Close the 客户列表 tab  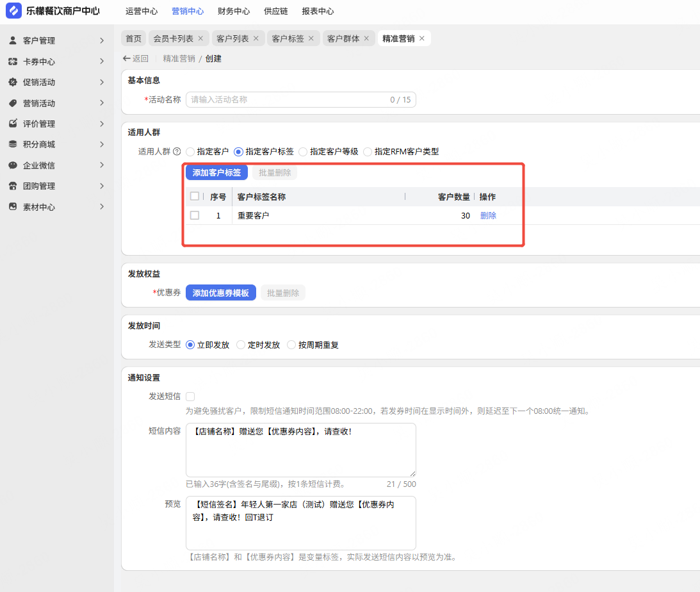(x=256, y=38)
